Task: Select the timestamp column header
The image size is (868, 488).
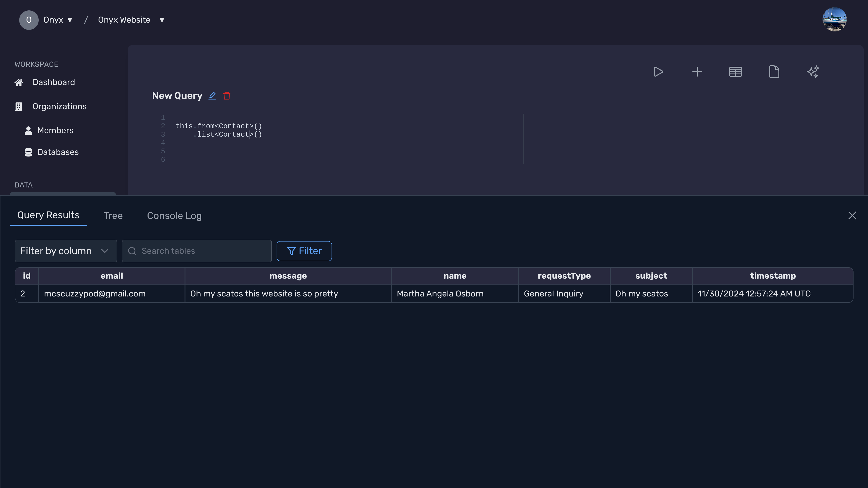Action: click(773, 276)
